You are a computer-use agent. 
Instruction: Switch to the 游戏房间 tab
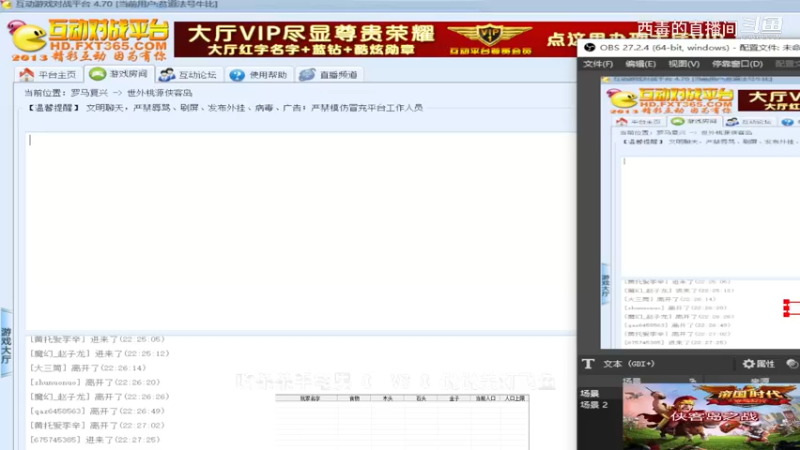[119, 74]
